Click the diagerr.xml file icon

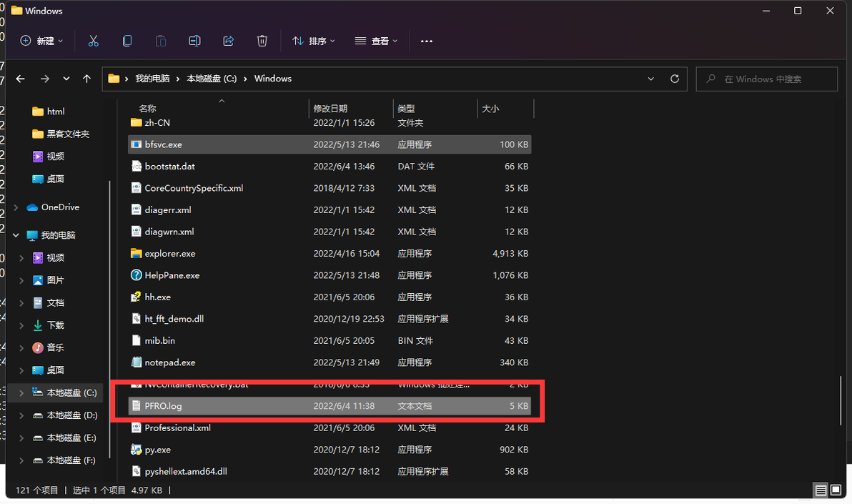137,210
